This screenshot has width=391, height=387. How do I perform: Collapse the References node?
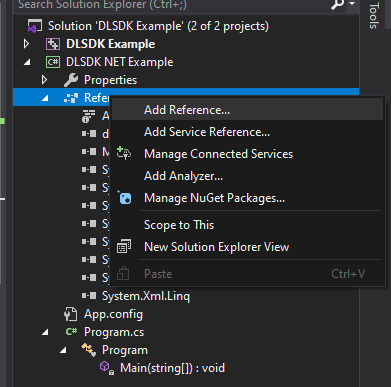click(x=45, y=98)
